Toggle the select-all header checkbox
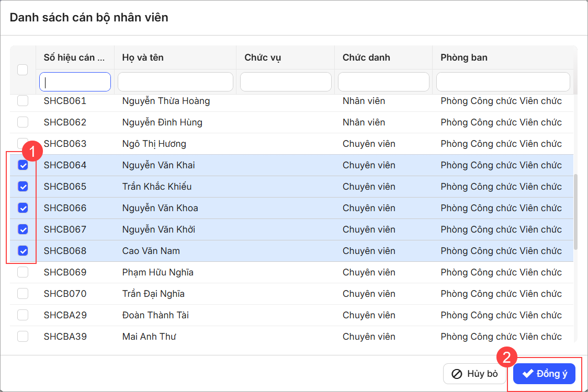 pyautogui.click(x=22, y=70)
